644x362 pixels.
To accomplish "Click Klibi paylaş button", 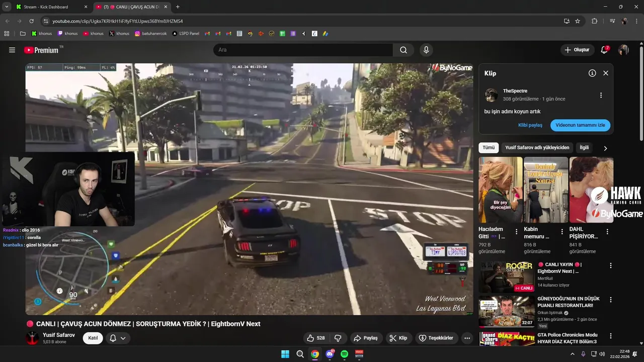I will point(530,125).
